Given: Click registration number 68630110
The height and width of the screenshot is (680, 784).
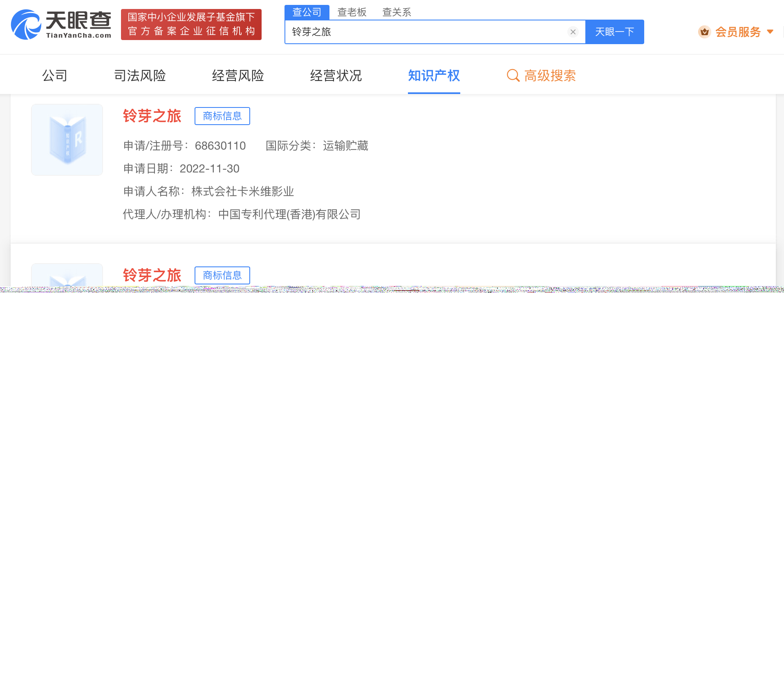Looking at the screenshot, I should click(x=220, y=146).
